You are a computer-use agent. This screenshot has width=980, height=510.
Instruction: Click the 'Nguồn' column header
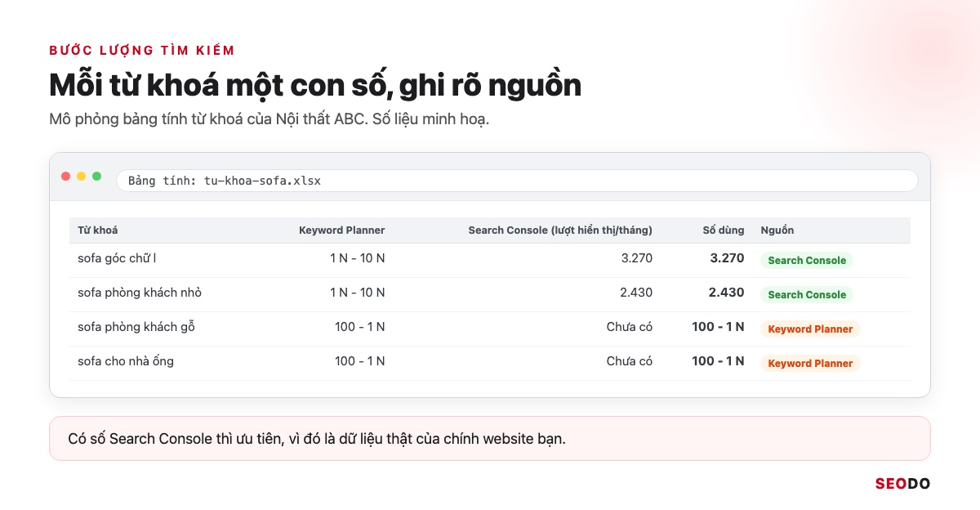coord(777,230)
